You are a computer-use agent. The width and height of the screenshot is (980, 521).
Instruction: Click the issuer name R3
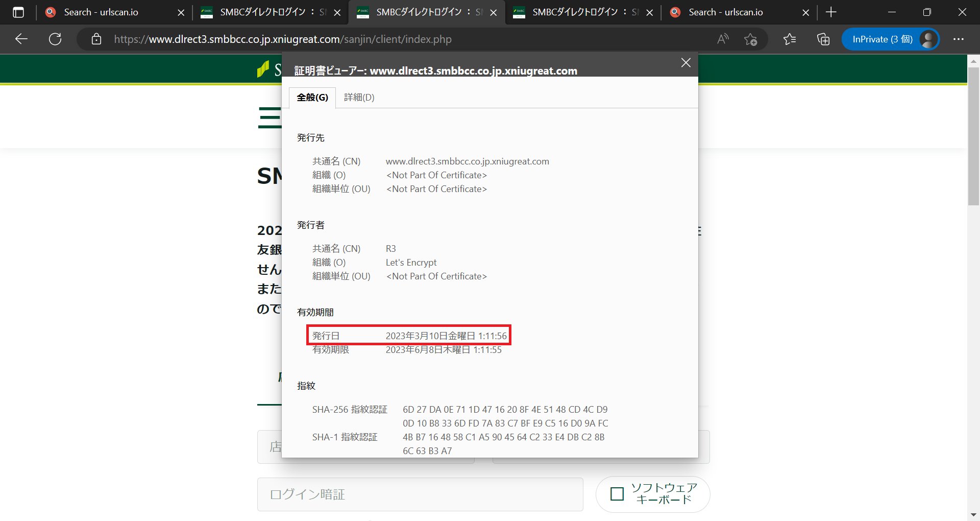pos(391,249)
